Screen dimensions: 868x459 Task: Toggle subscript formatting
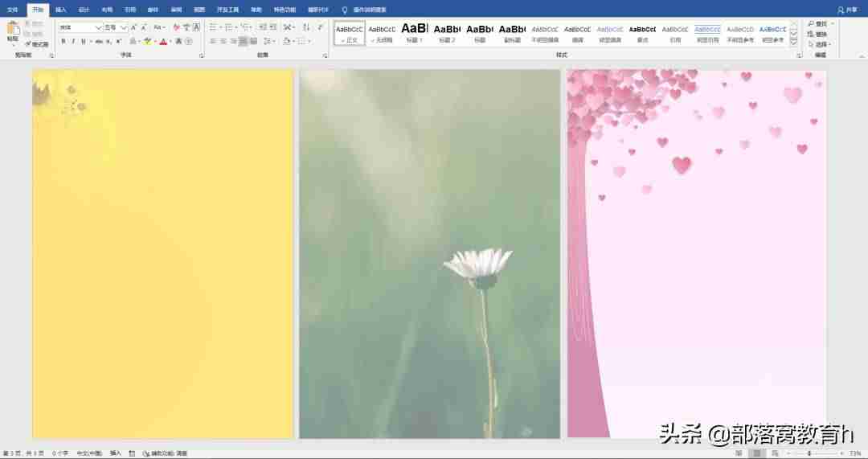tap(108, 42)
